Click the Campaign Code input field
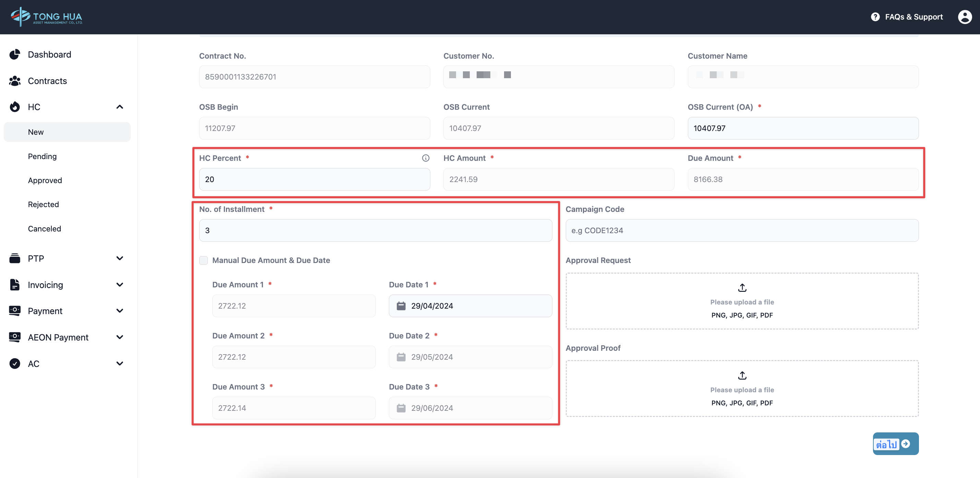Image resolution: width=980 pixels, height=478 pixels. [742, 230]
